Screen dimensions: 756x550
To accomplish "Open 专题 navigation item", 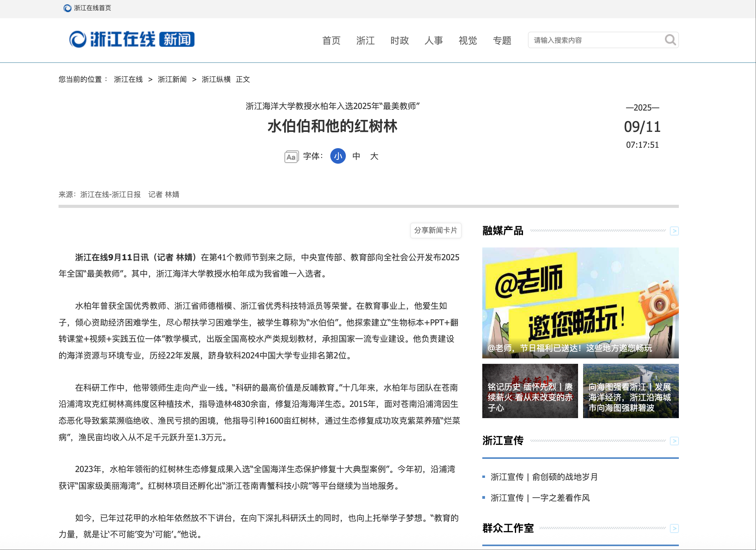I will (502, 40).
